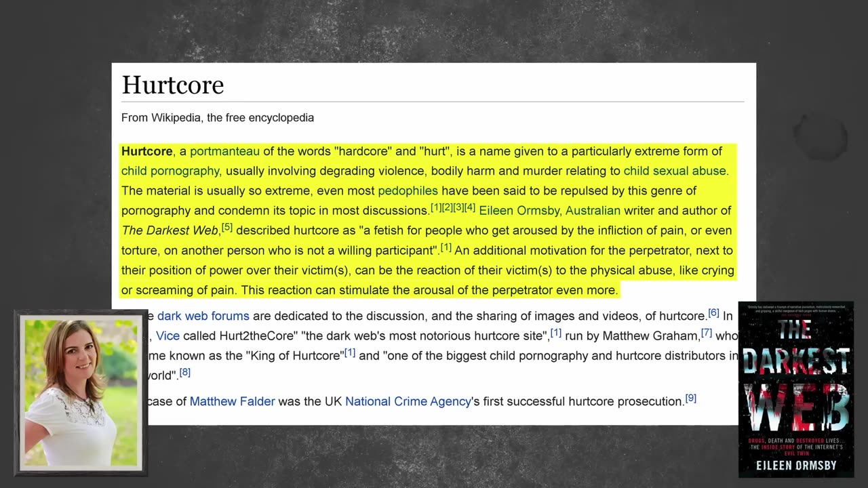Click 'From Wikipedia, the free encyclopedia' text
The height and width of the screenshot is (488, 868).
click(218, 118)
